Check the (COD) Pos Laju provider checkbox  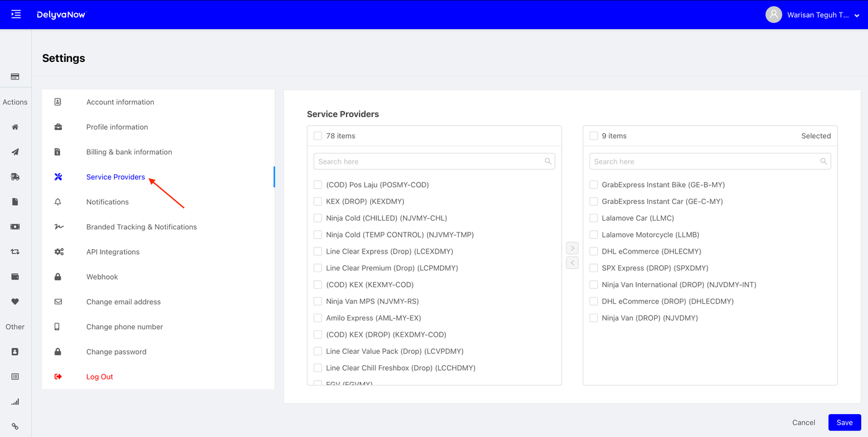point(318,185)
